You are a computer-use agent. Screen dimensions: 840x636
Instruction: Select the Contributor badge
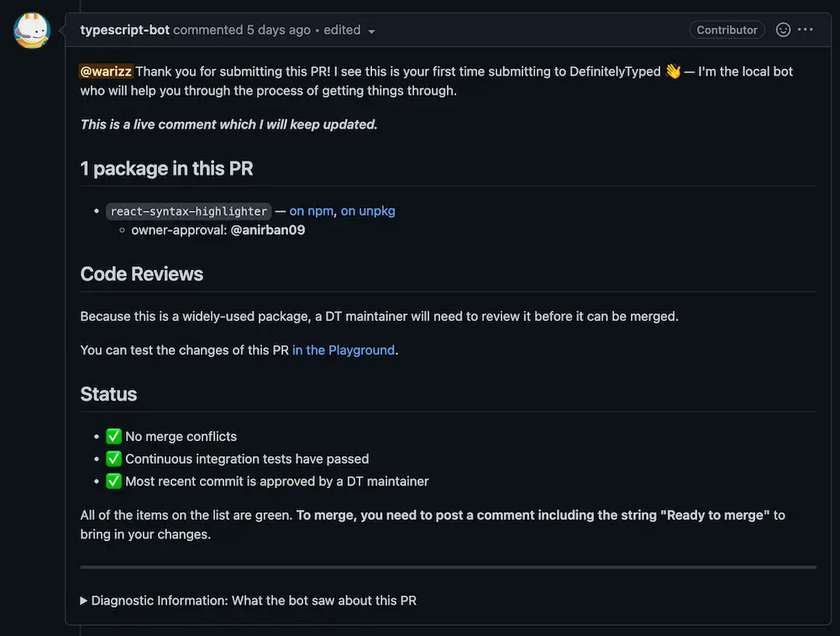727,30
